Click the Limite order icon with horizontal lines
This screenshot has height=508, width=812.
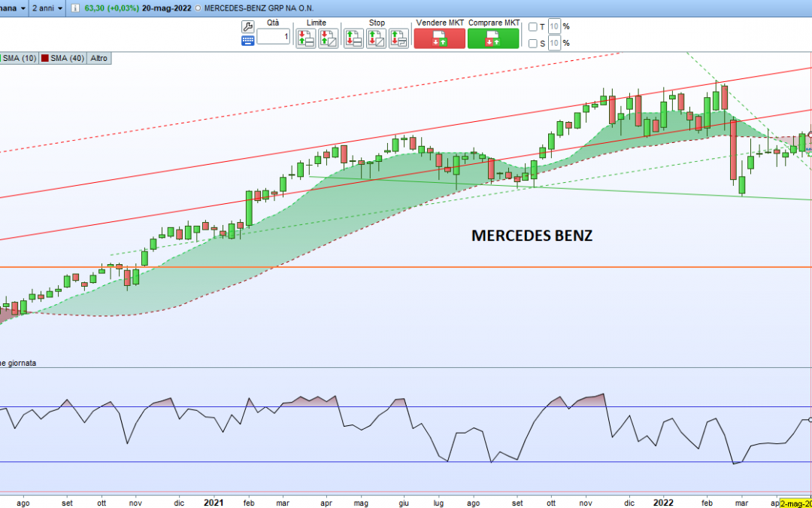(305, 38)
